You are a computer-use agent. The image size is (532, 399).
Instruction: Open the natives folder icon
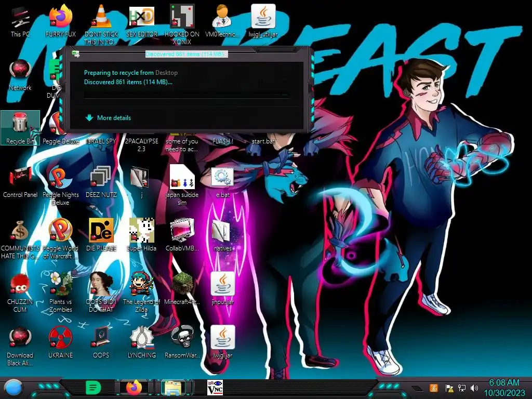point(222,235)
